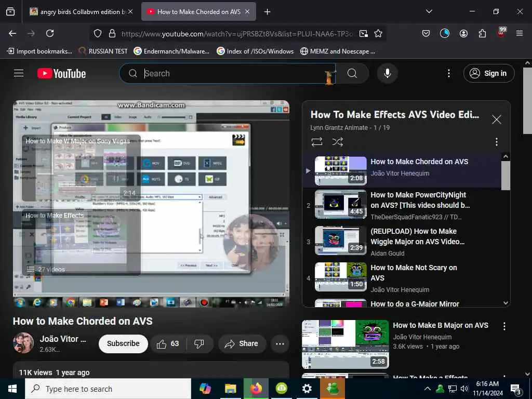Subscribe to João Vitor channel
Screen dimensions: 532x399
[123, 344]
